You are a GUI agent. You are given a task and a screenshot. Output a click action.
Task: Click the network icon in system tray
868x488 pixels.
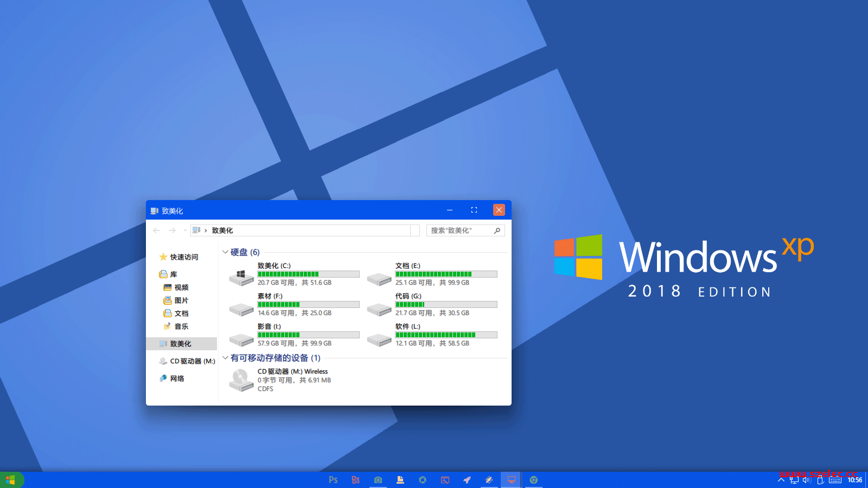pyautogui.click(x=794, y=480)
